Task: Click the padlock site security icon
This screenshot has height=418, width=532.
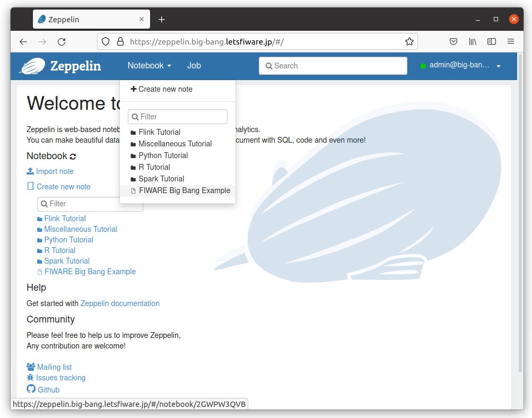Action: (120, 42)
